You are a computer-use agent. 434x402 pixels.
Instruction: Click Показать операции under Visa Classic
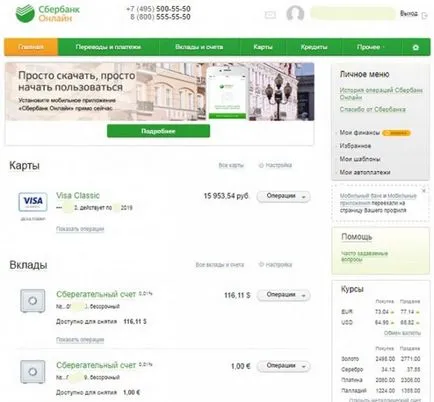pyautogui.click(x=80, y=229)
